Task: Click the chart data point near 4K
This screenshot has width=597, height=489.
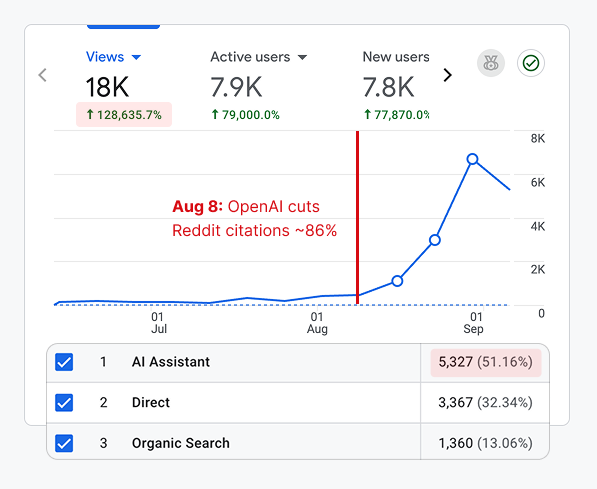Action: pos(435,240)
